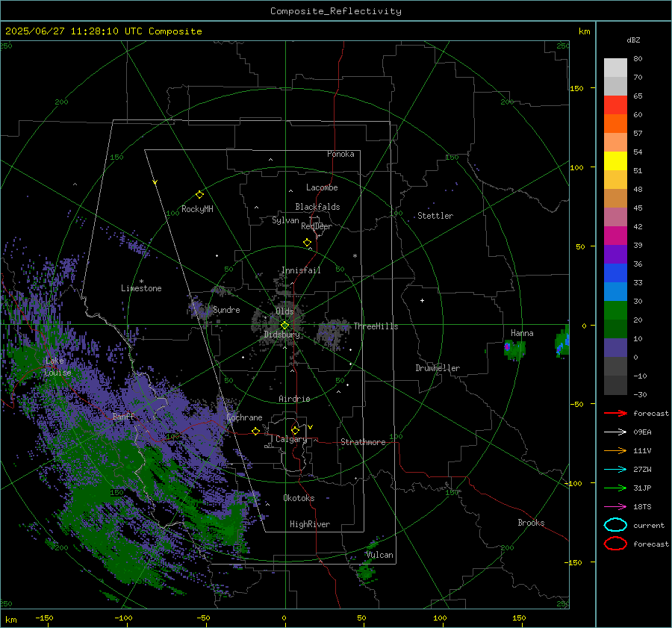Click the yellow diamond marker at radar center
Viewport: 672px width, 628px height.
(x=284, y=326)
